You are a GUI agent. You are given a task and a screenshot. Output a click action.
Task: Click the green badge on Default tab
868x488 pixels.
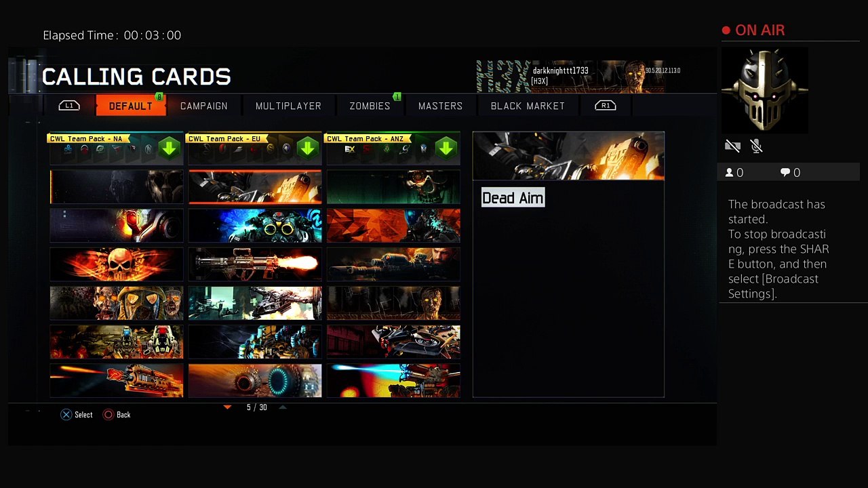(159, 97)
